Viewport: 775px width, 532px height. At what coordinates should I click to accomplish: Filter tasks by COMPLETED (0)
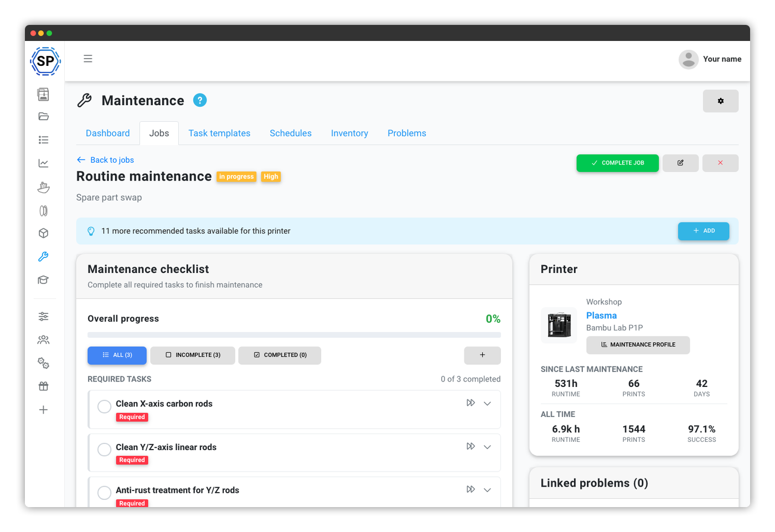(280, 355)
